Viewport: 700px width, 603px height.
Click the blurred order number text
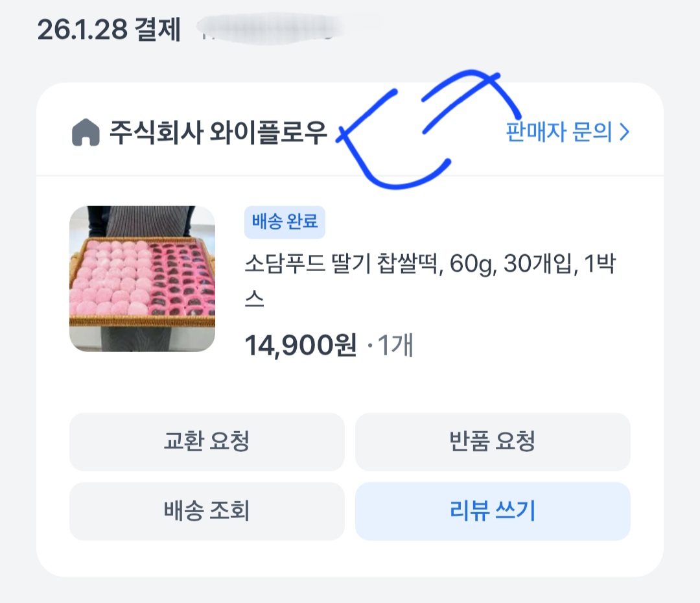coord(272,30)
